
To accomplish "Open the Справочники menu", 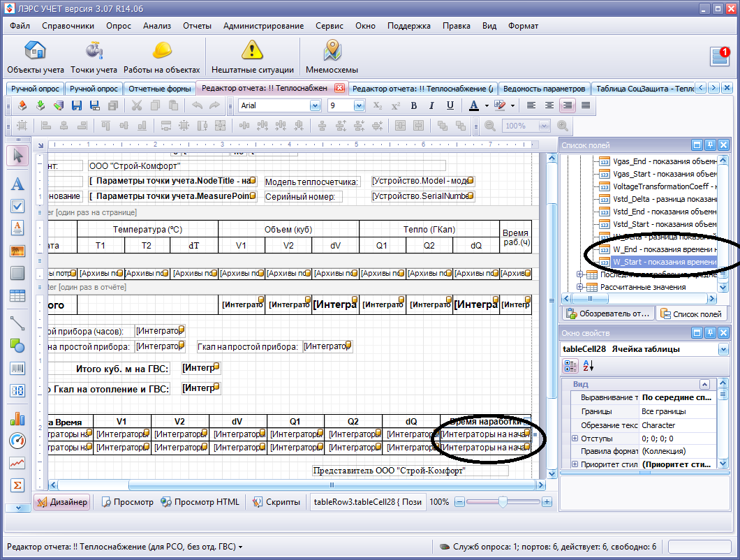I will (68, 26).
